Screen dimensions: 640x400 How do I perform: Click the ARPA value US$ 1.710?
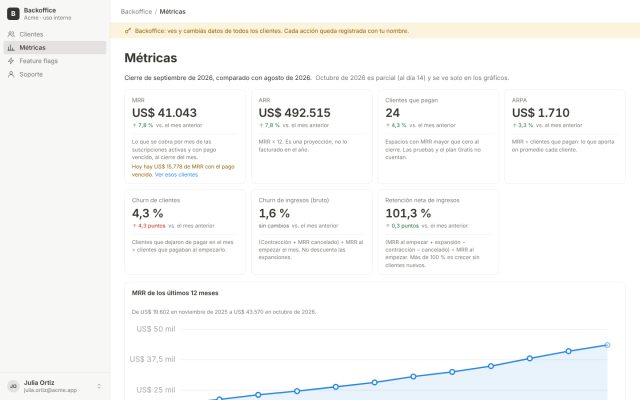(x=540, y=113)
